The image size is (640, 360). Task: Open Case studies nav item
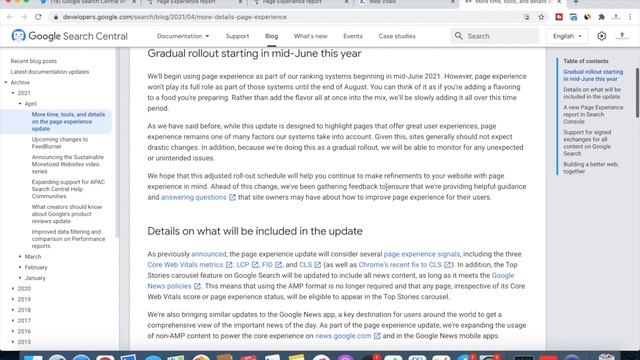(397, 36)
